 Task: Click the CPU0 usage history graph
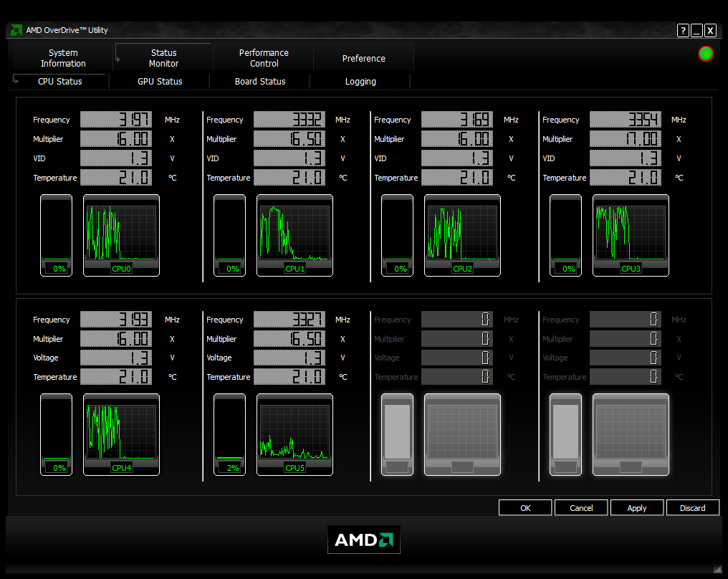[121, 236]
